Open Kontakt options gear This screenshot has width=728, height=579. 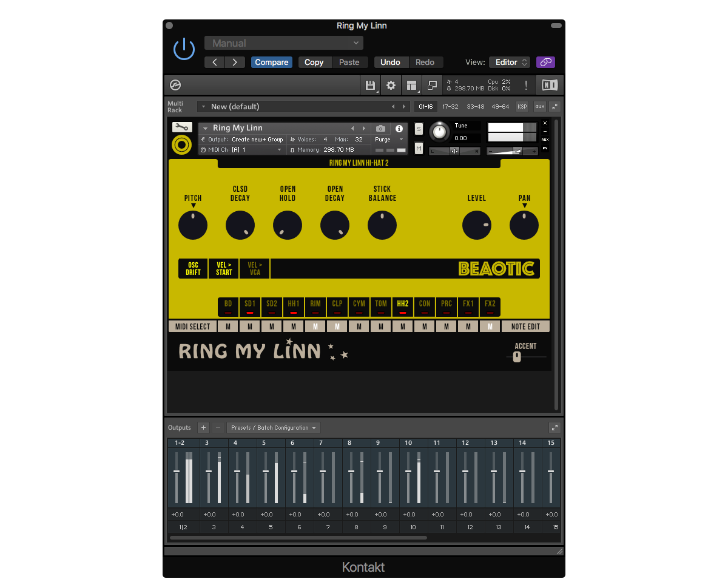[391, 85]
